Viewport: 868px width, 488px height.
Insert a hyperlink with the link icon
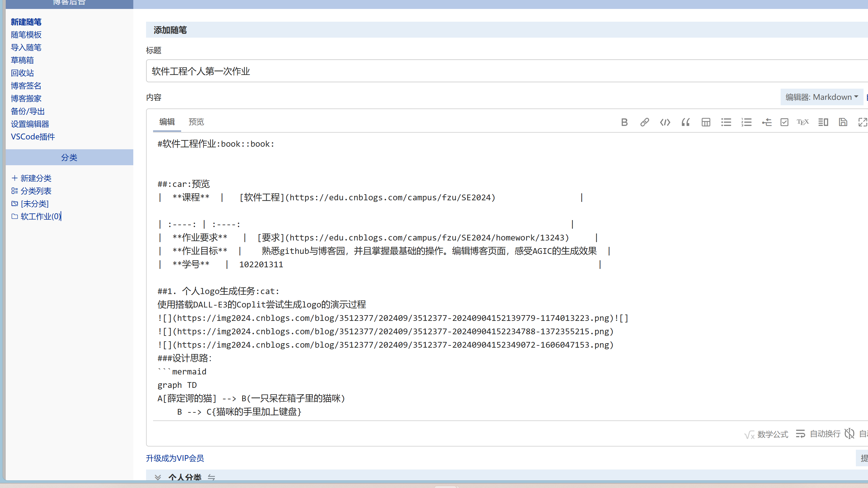point(644,122)
